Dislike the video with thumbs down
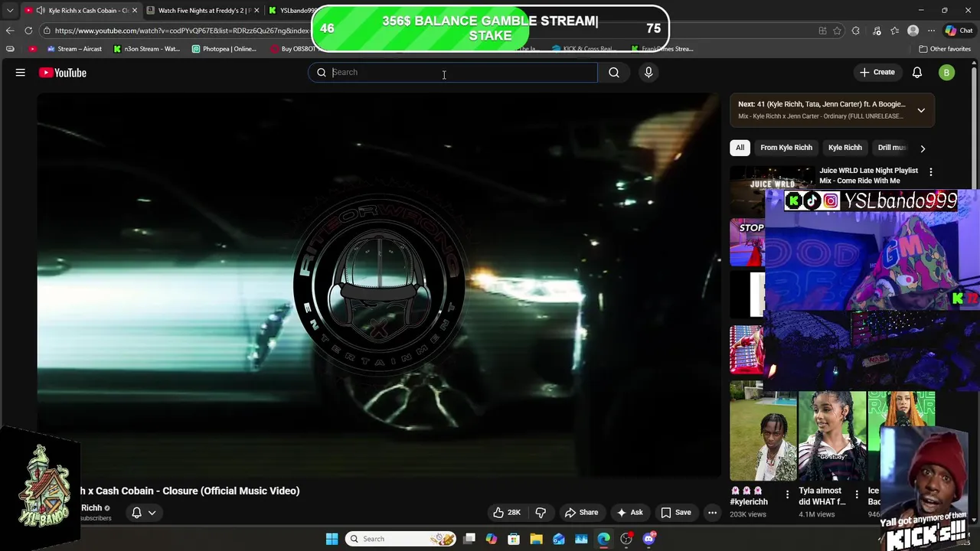 click(x=541, y=512)
